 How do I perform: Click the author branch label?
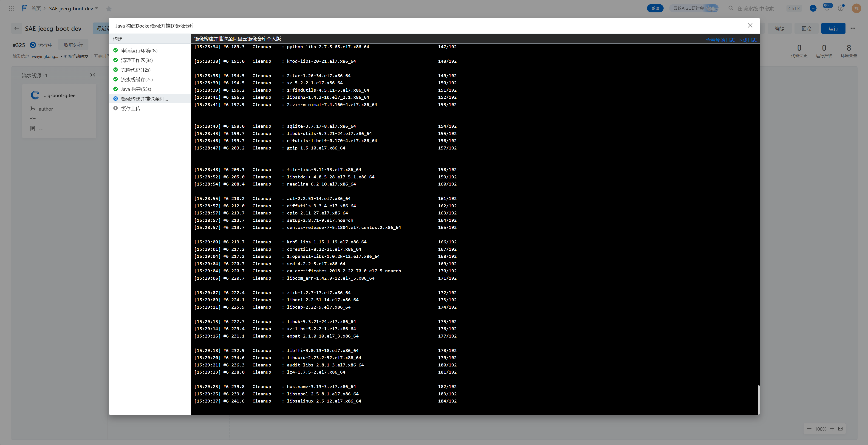[46, 109]
